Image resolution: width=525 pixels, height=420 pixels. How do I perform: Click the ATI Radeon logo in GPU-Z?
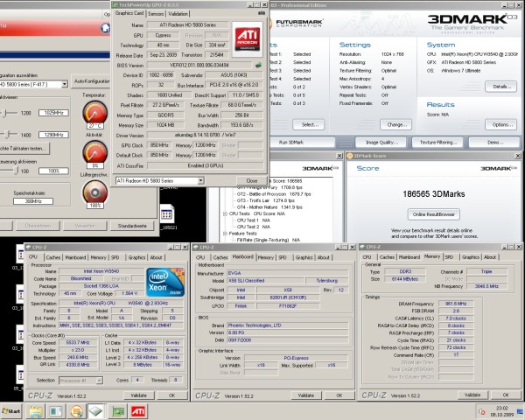(x=248, y=39)
